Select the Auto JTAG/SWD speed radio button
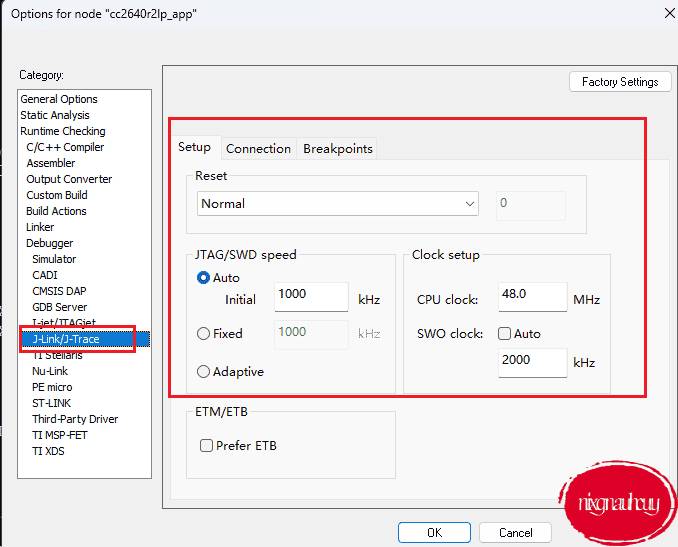 tap(204, 278)
